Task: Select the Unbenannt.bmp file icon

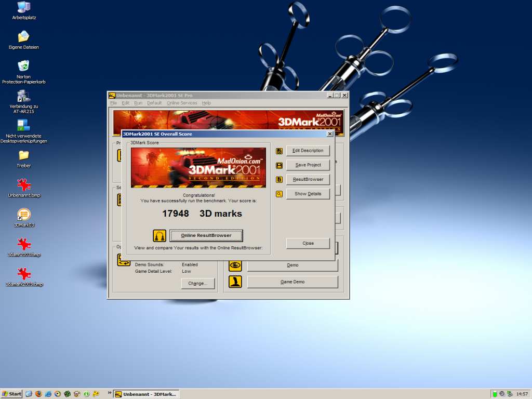Action: point(24,185)
